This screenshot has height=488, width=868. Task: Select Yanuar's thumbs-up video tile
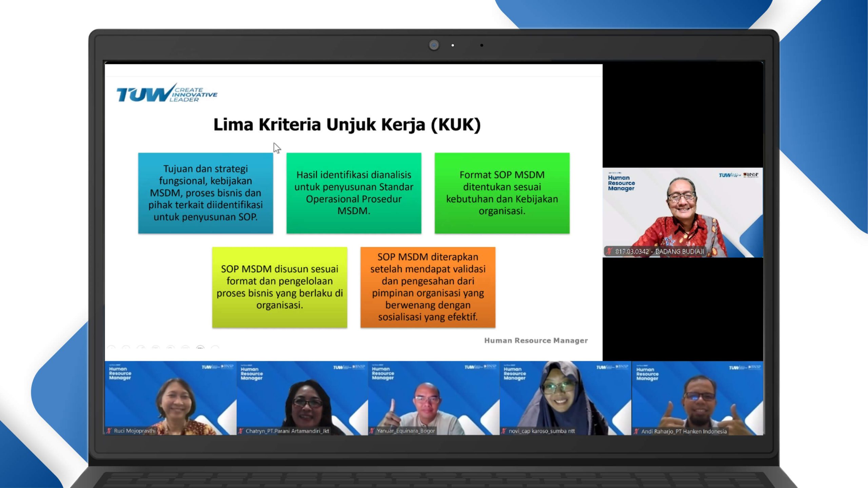(x=434, y=398)
